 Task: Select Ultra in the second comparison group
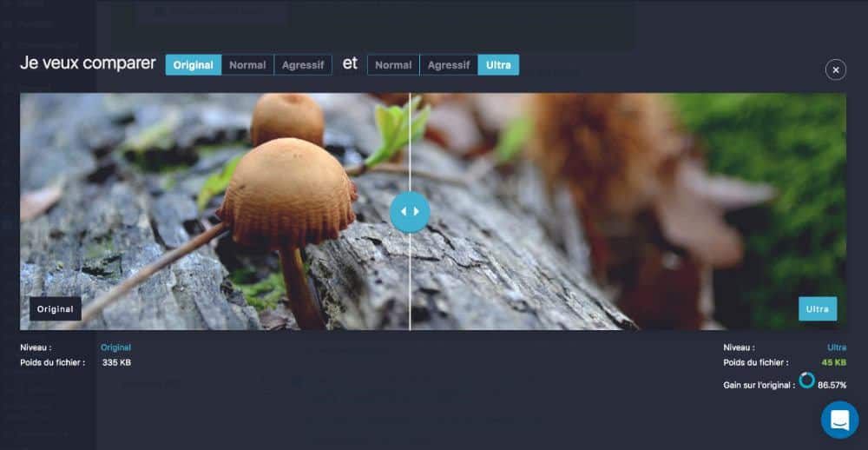(498, 65)
